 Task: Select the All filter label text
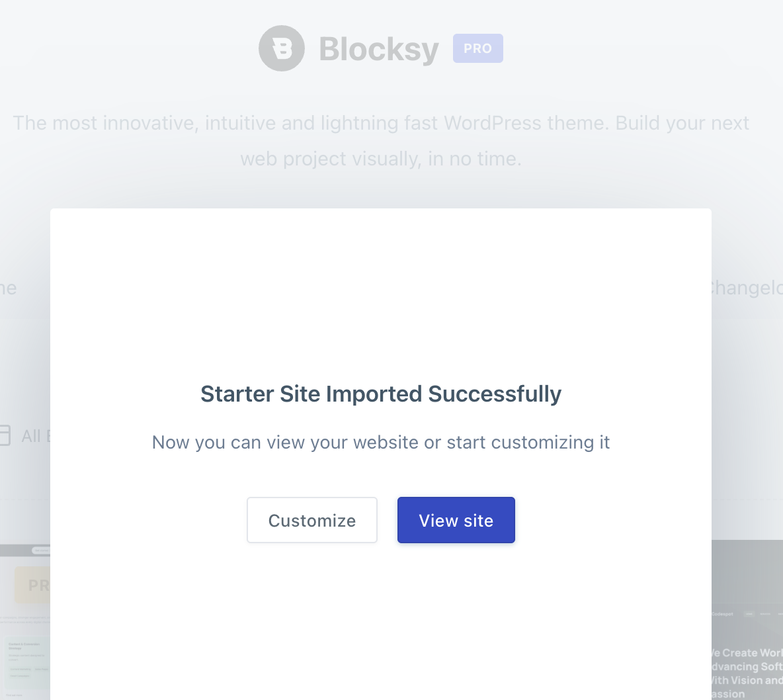pyautogui.click(x=36, y=436)
